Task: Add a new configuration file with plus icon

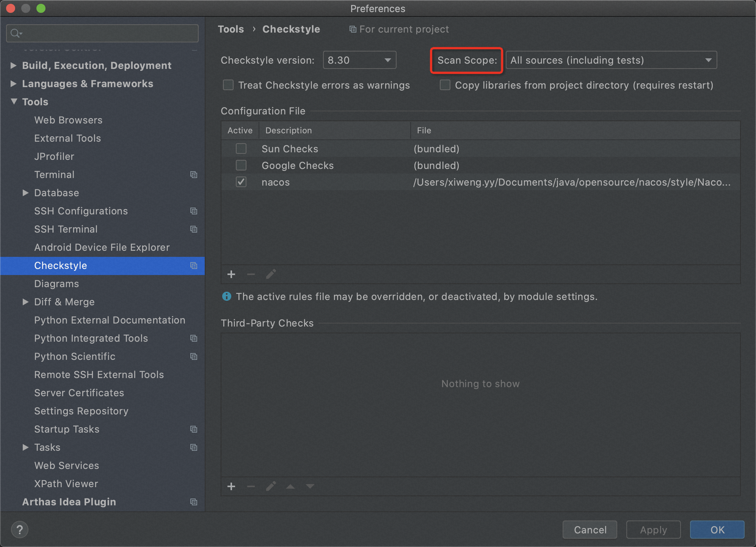Action: point(231,274)
